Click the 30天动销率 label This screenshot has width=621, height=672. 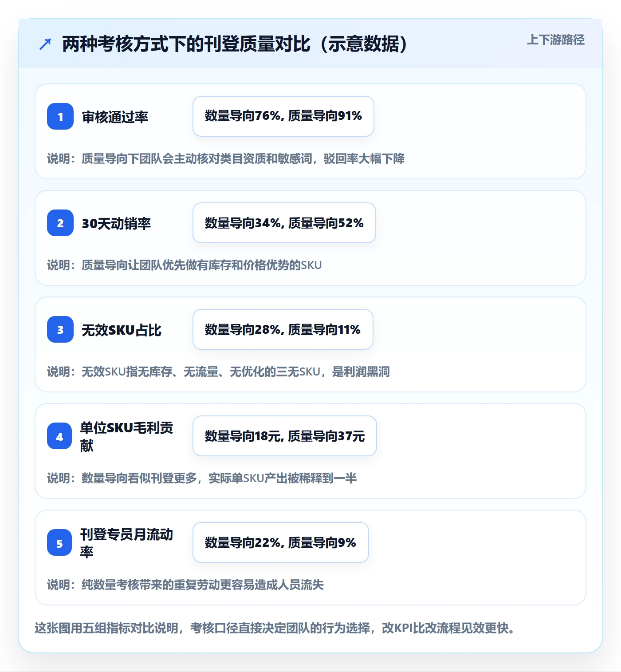point(116,223)
